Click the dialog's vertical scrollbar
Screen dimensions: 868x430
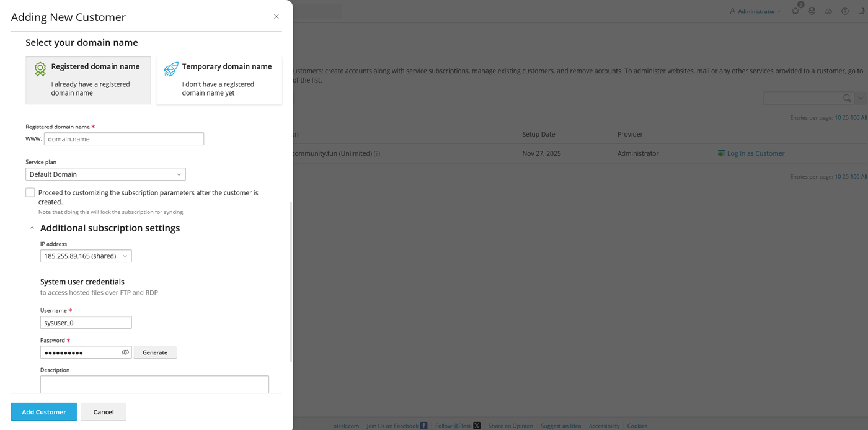pos(291,282)
